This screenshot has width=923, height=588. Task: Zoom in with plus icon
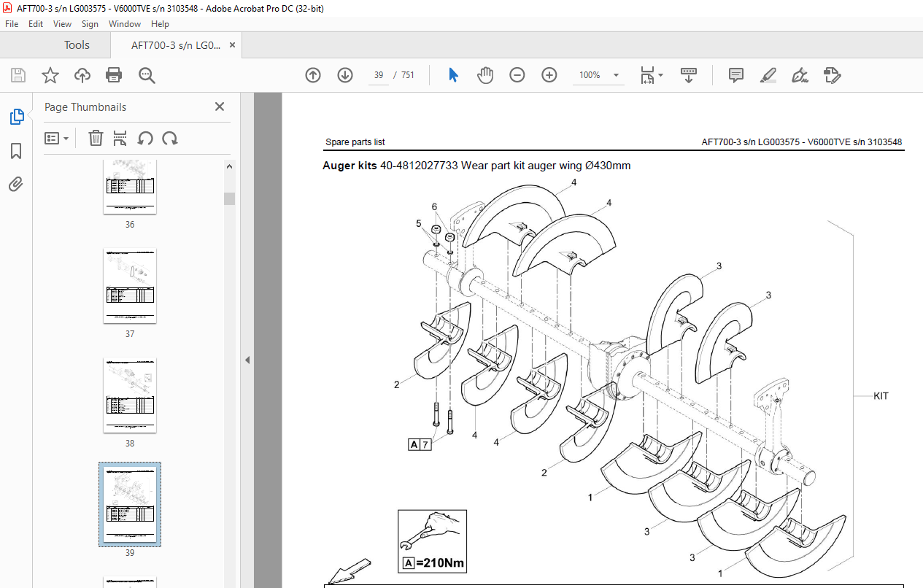tap(549, 75)
